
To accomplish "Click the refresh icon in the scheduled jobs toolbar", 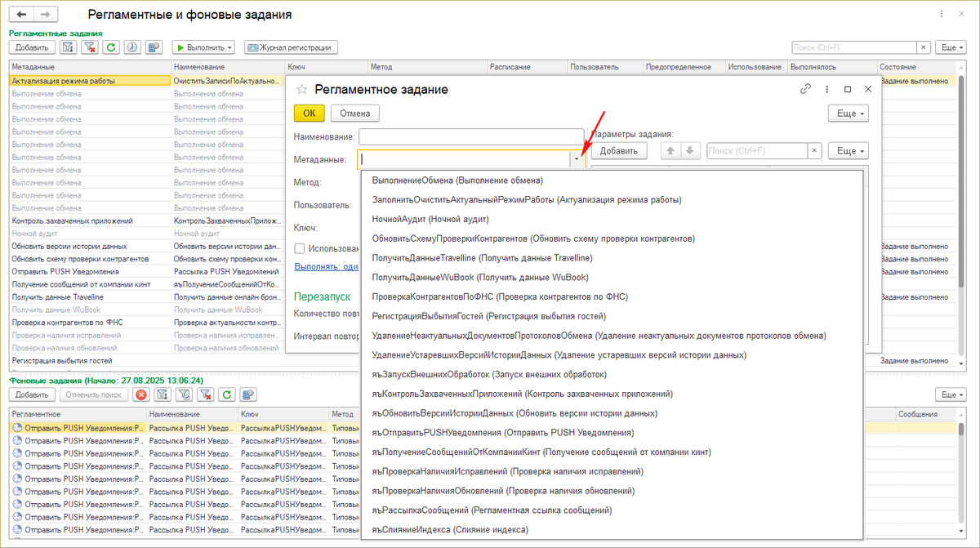I will click(110, 47).
